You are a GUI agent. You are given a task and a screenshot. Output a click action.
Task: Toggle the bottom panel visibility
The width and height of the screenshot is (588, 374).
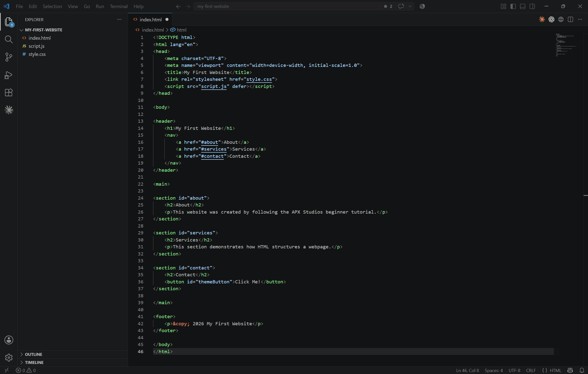[x=523, y=6]
